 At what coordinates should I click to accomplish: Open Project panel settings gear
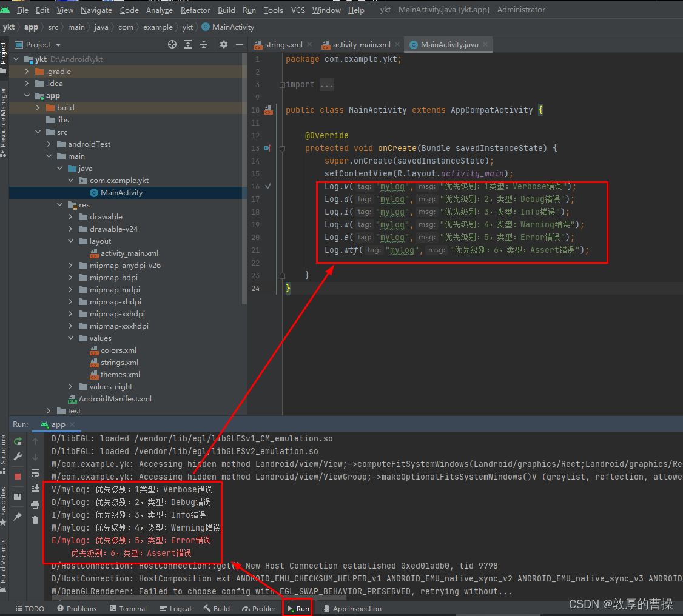pos(223,44)
